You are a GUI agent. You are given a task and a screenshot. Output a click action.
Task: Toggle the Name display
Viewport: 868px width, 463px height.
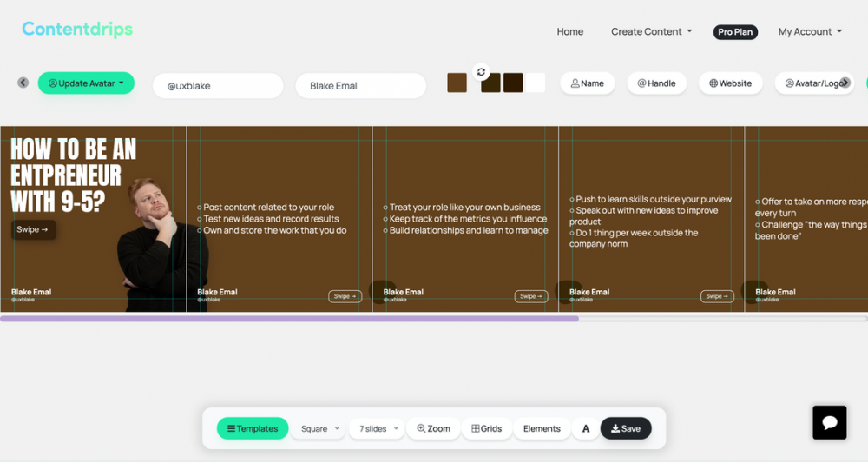click(x=588, y=83)
